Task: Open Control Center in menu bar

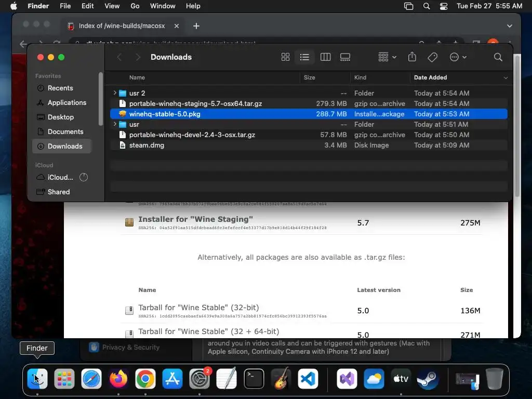Action: (x=444, y=6)
